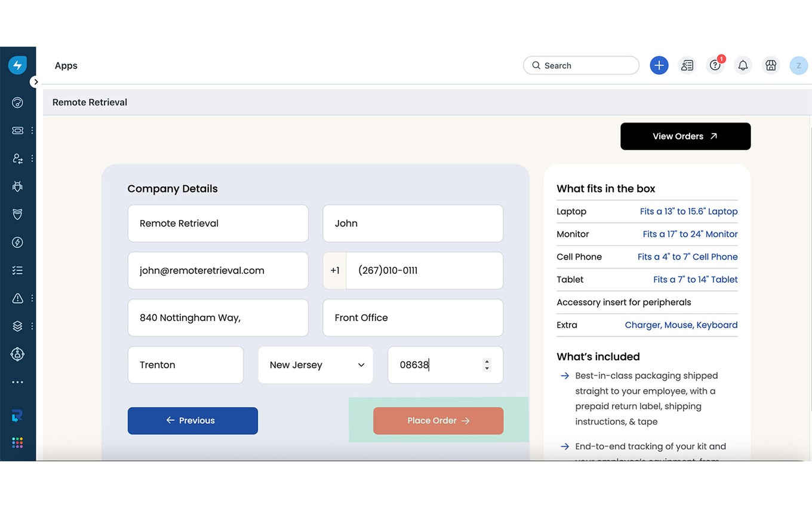Click the +1 country code prefix

tap(335, 271)
